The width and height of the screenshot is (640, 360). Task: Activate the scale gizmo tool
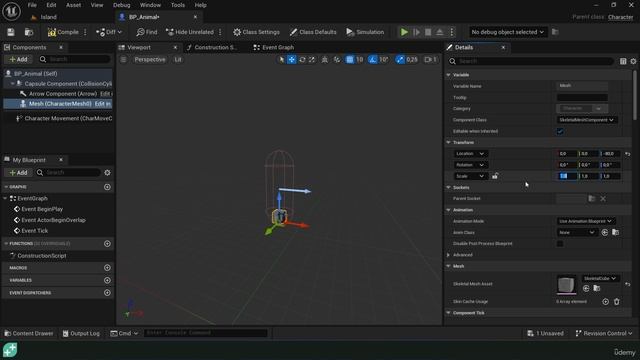(x=312, y=60)
